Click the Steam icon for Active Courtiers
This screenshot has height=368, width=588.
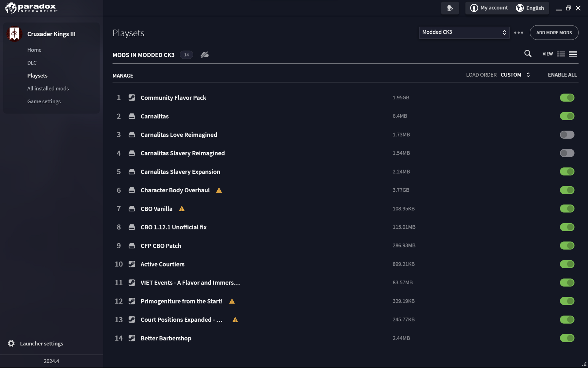point(132,264)
